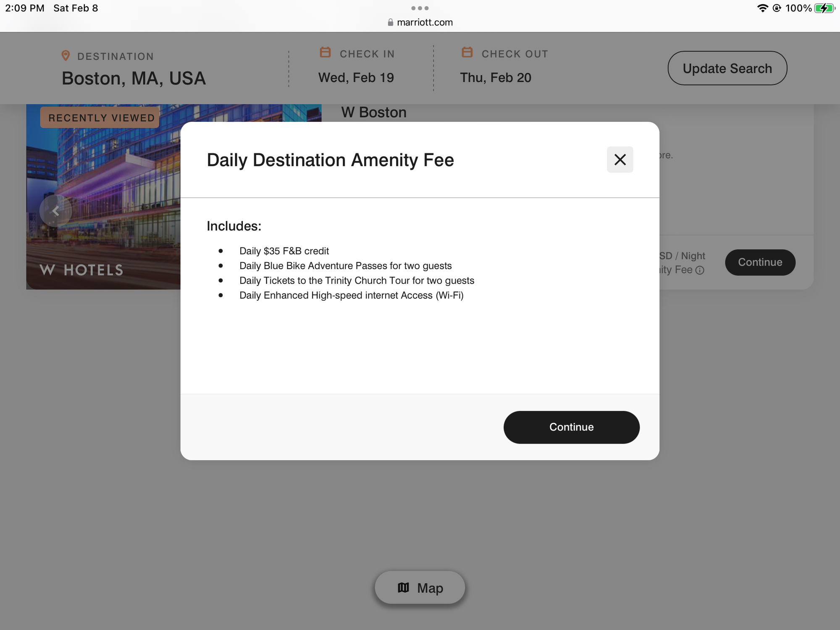Click the destination location pin icon
Image resolution: width=840 pixels, height=630 pixels.
(x=66, y=55)
